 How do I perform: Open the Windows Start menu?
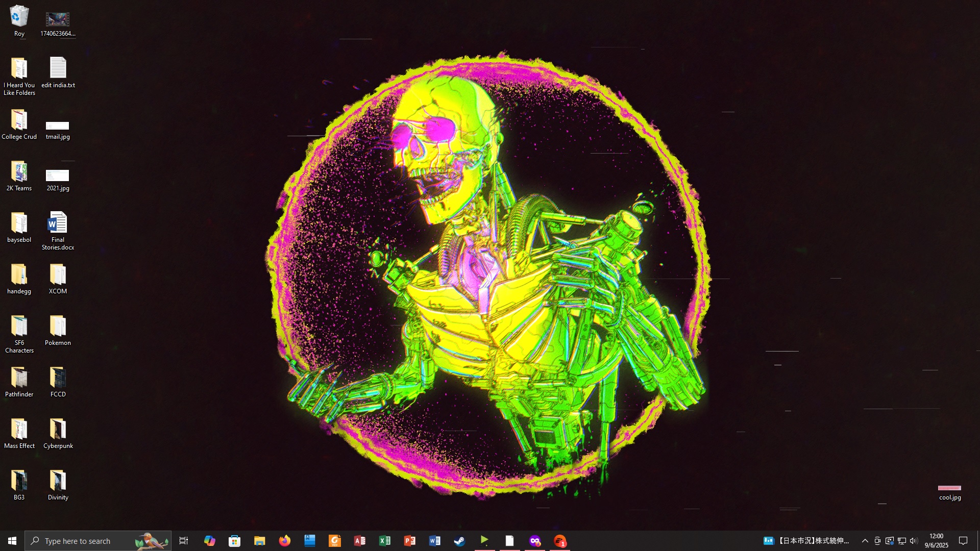(12, 541)
